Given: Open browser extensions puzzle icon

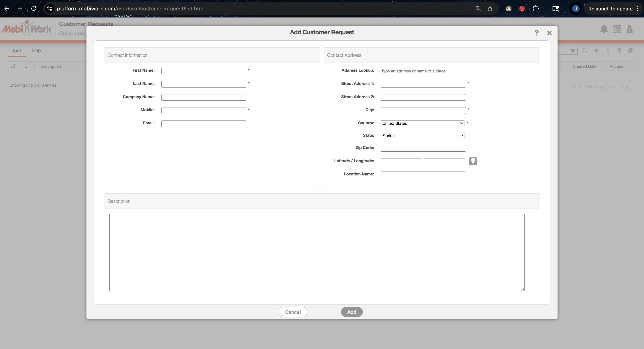Looking at the screenshot, I should (x=536, y=9).
